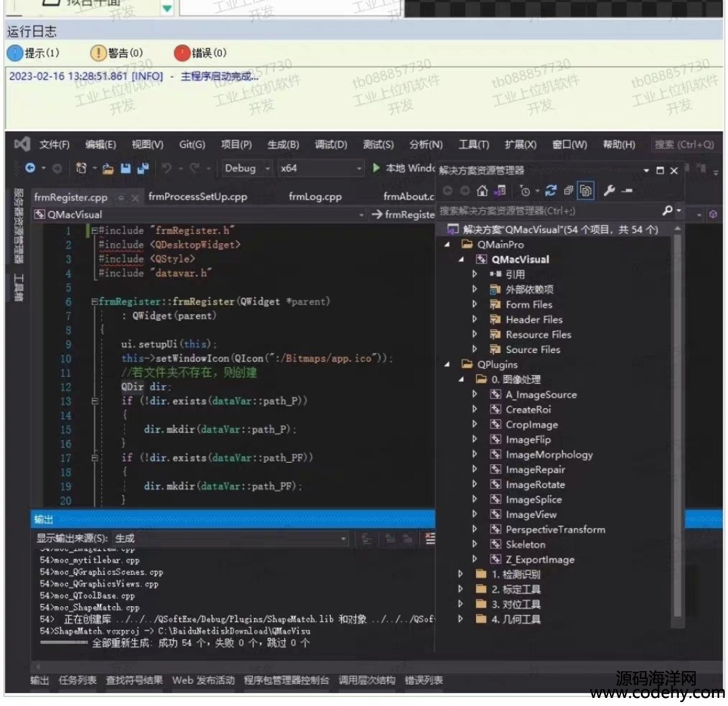
Task: Expand the Source Files node
Action: (475, 349)
